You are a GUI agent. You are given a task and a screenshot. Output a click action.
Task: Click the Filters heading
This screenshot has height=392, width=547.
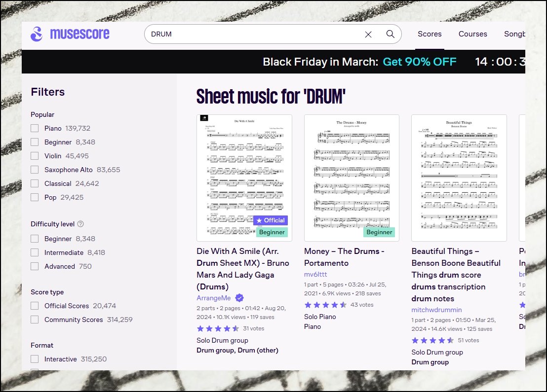tap(48, 92)
